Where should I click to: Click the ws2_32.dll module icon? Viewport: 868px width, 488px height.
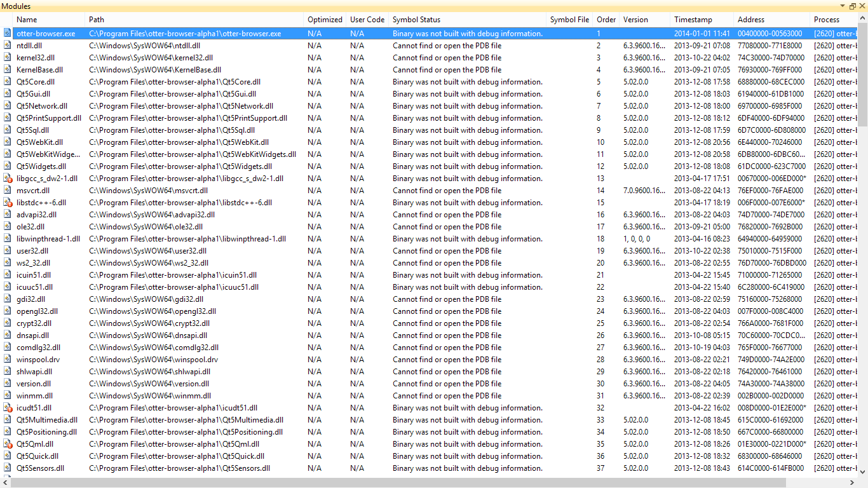[x=8, y=263]
